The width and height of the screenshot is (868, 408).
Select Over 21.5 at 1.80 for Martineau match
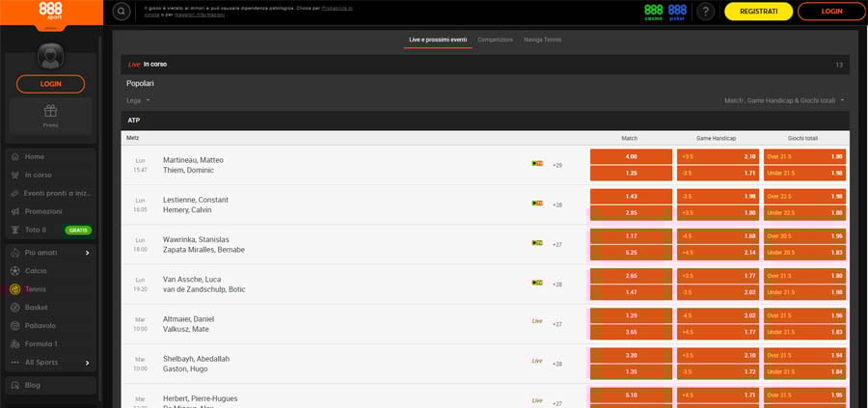point(805,156)
